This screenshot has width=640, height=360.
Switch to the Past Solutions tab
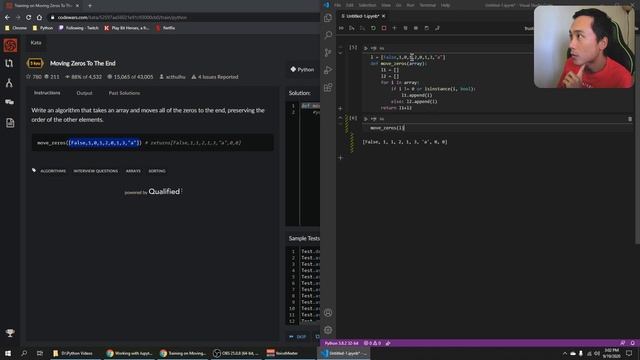coord(124,93)
